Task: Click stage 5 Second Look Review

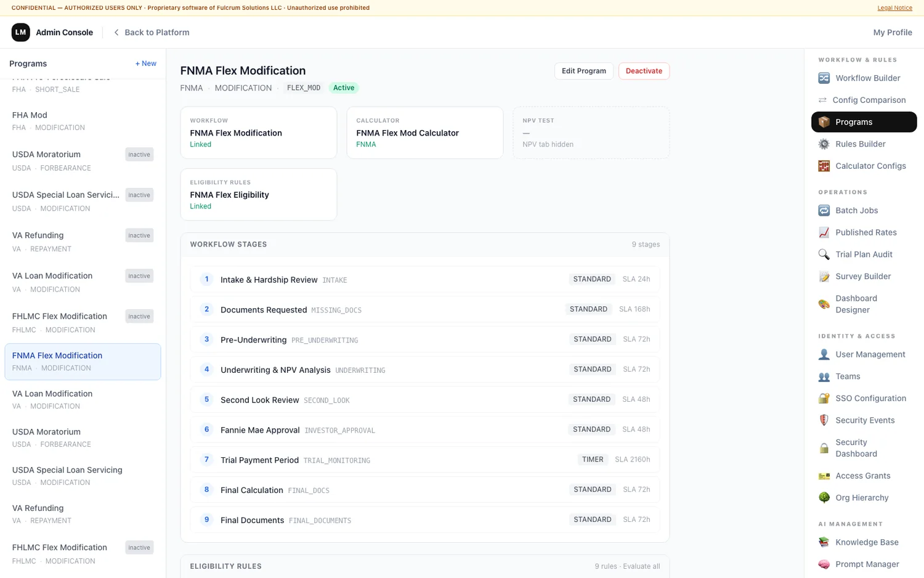Action: pos(425,399)
